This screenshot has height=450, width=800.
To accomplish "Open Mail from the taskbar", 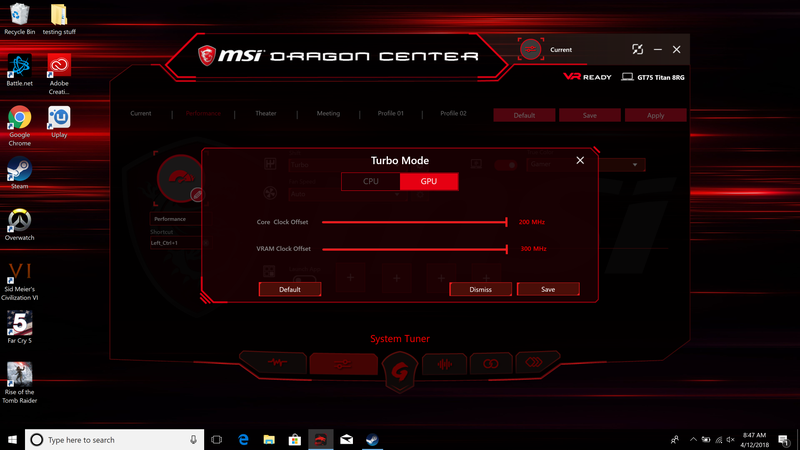I will (x=346, y=440).
